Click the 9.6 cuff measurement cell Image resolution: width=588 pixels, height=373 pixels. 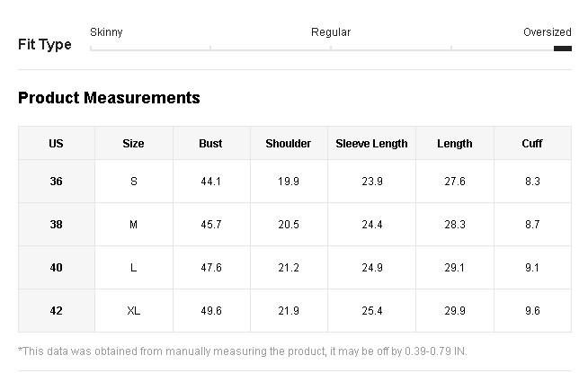pyautogui.click(x=532, y=311)
